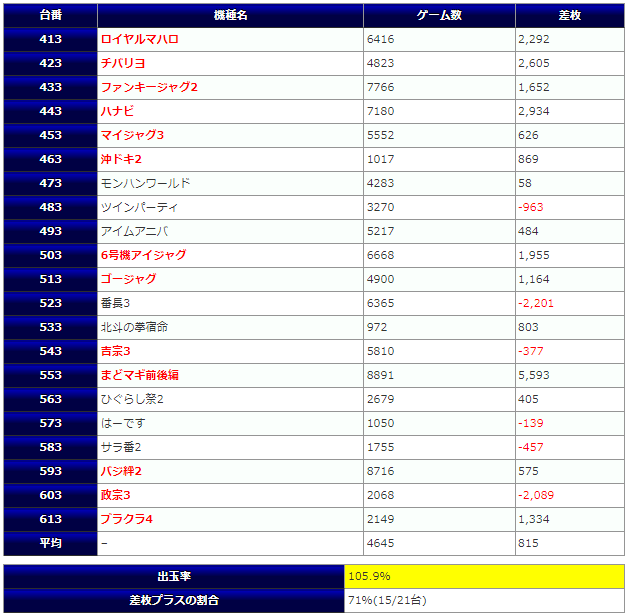This screenshot has width=627, height=615.
Task: Select machine name アイムアニバ
Action: coord(134,231)
